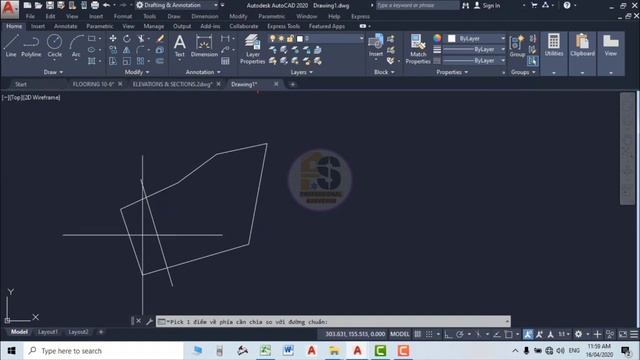Image resolution: width=640 pixels, height=360 pixels.
Task: Activate the Rotate tool
Action: pos(127,38)
